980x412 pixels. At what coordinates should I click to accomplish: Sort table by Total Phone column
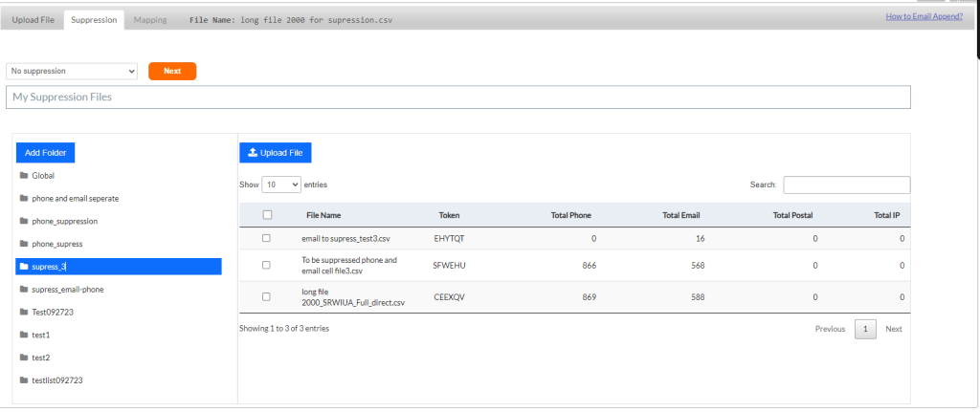[570, 215]
